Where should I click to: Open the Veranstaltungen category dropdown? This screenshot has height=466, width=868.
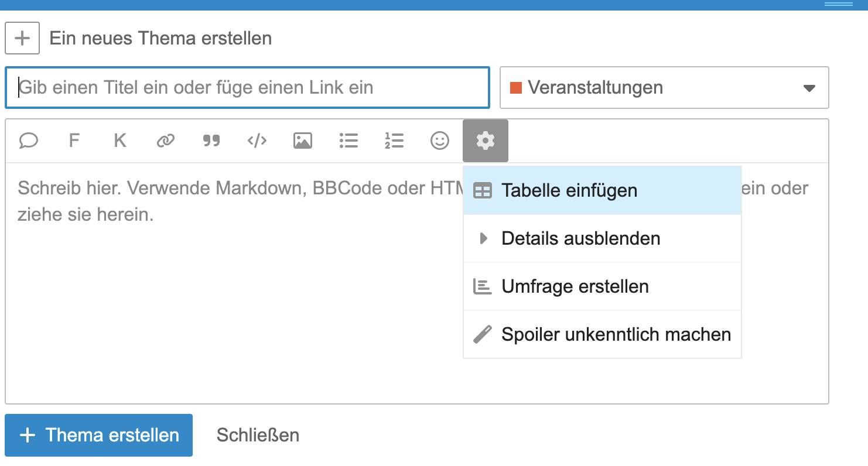coord(664,88)
